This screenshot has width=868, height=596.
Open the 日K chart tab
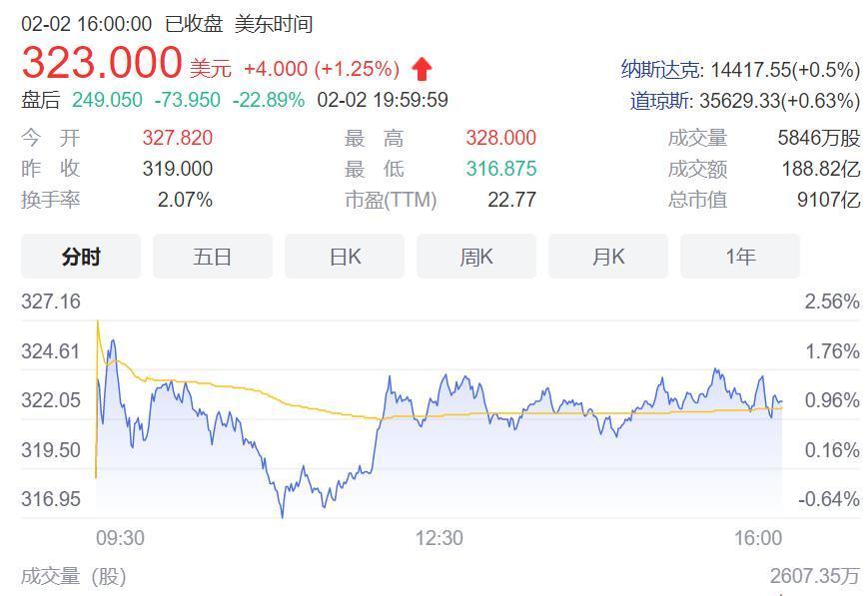click(345, 257)
